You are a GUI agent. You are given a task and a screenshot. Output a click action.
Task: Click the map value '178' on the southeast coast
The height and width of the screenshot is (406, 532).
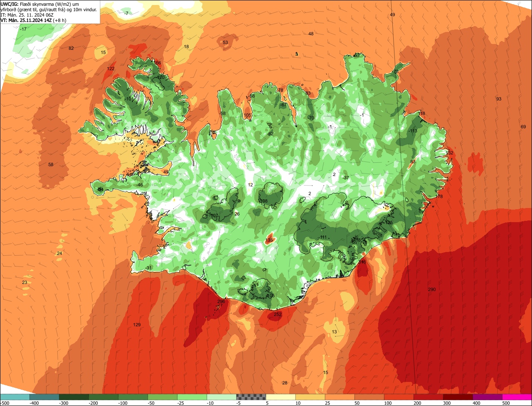439,196
